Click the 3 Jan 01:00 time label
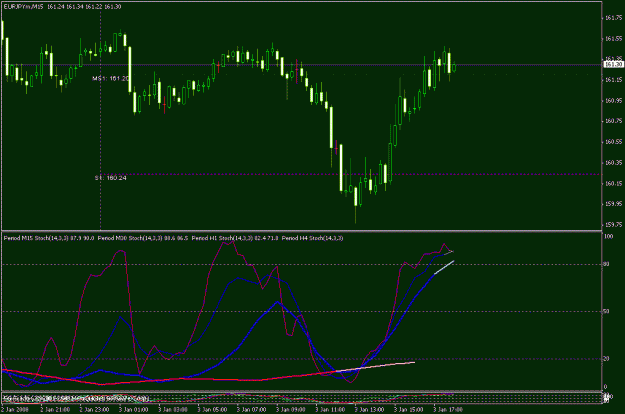This screenshot has height=414, width=625. [134, 410]
